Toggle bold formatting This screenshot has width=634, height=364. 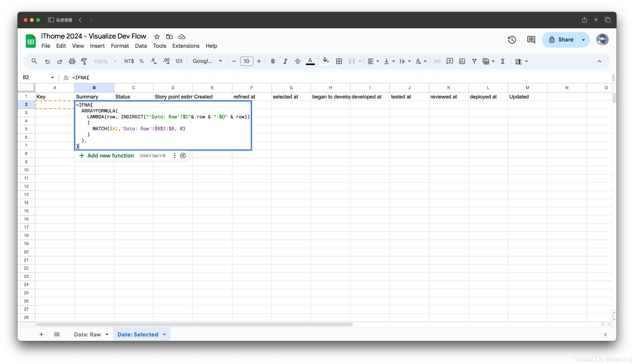tap(273, 61)
